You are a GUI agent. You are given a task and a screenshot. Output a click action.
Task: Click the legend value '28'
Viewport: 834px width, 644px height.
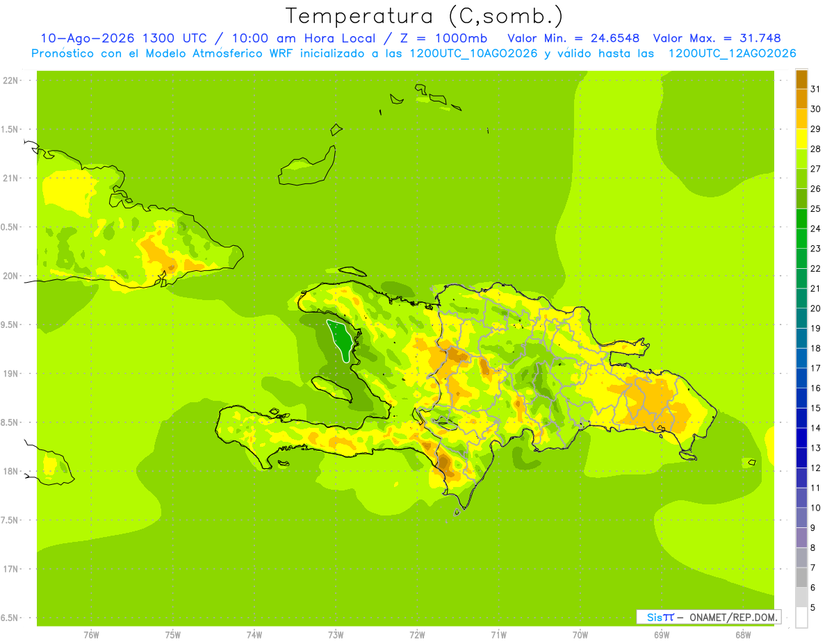point(816,149)
